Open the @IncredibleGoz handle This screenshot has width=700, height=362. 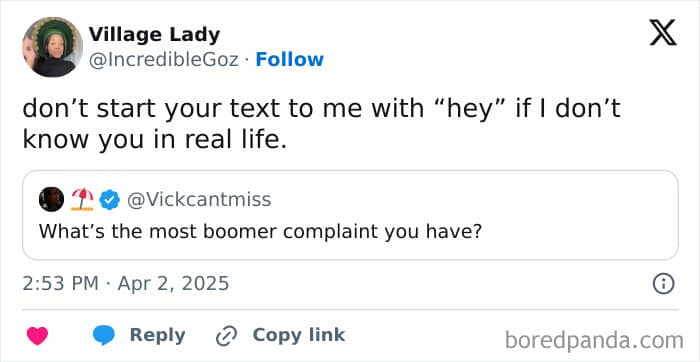tap(164, 60)
